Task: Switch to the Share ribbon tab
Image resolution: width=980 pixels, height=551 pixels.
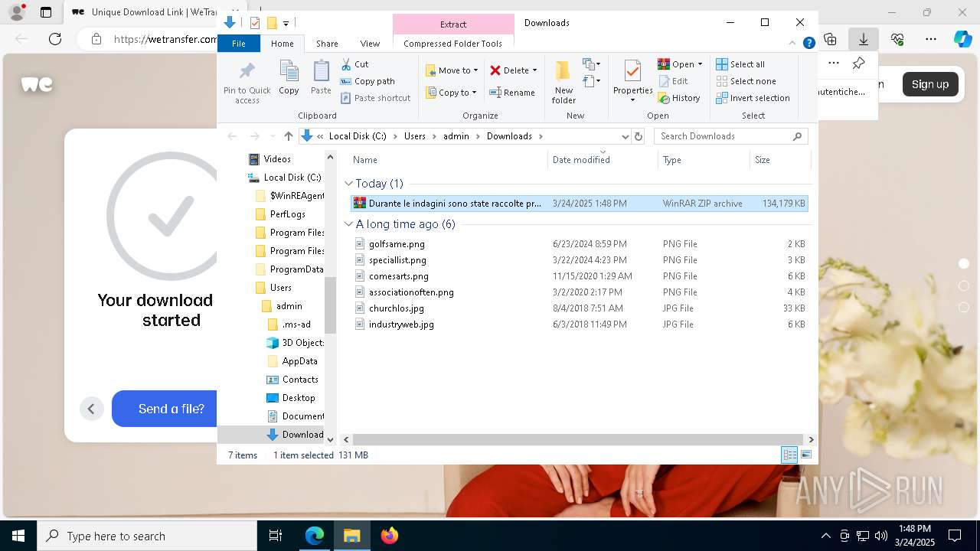Action: [327, 44]
